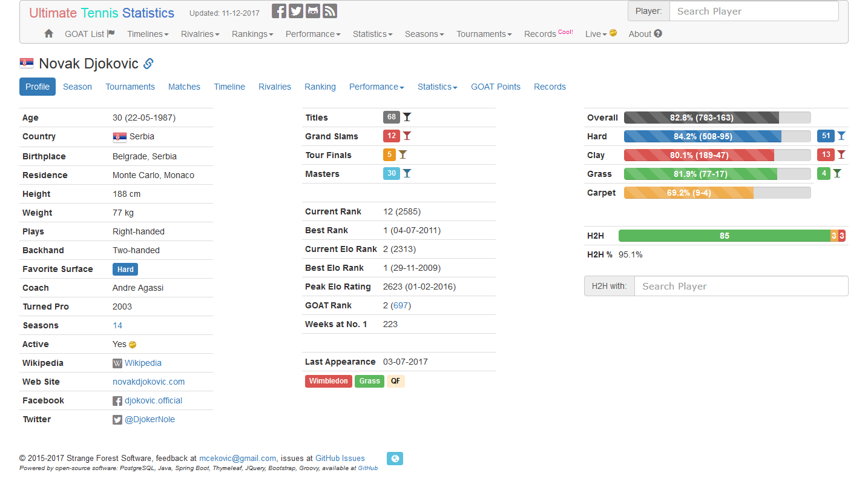Screen dimensions: 868x484
Task: Open the Rankings dropdown
Action: click(x=252, y=34)
